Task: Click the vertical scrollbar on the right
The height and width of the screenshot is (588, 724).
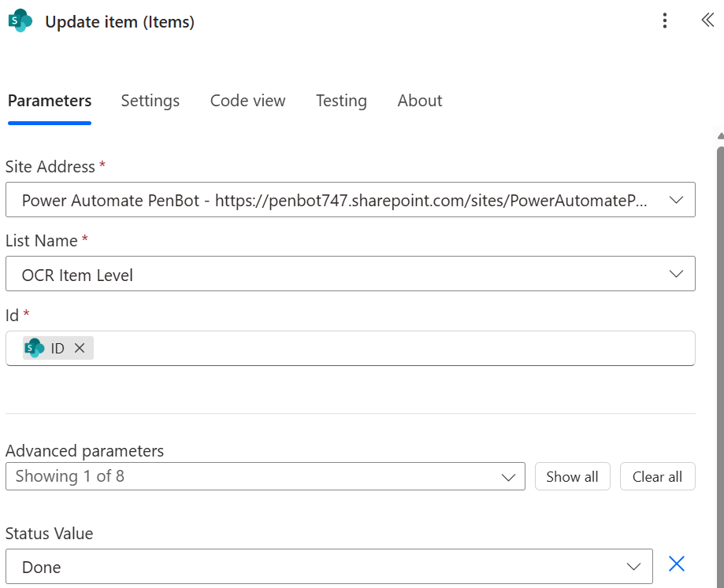Action: tap(719, 354)
